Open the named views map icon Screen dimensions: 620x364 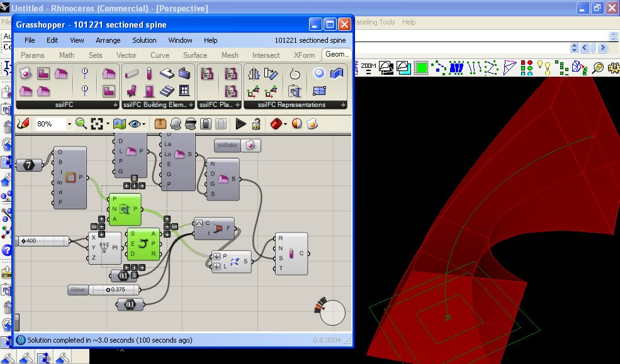[119, 124]
